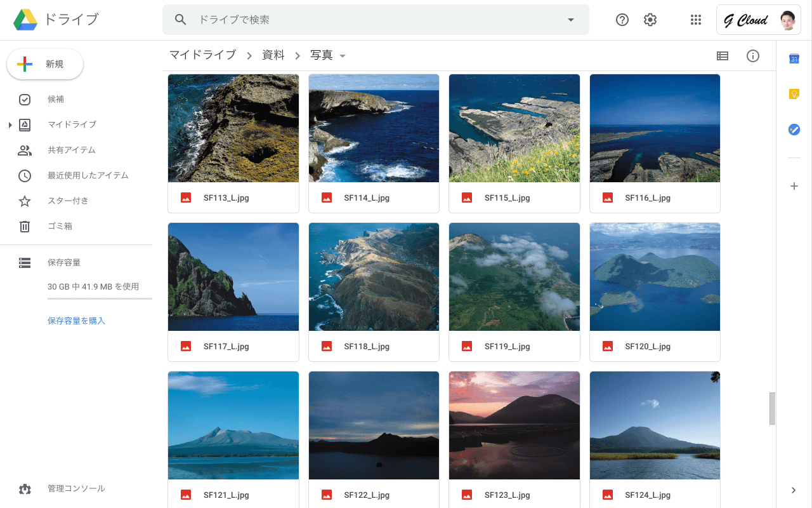Screen dimensions: 812x508
Task: Click the storage icon beside 保存容量
Action: (x=25, y=262)
